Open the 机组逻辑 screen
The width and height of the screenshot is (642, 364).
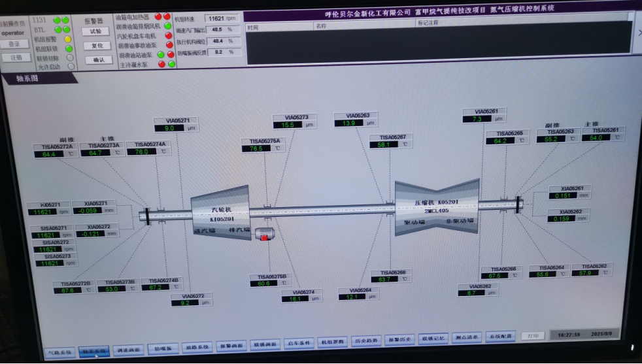pos(333,342)
